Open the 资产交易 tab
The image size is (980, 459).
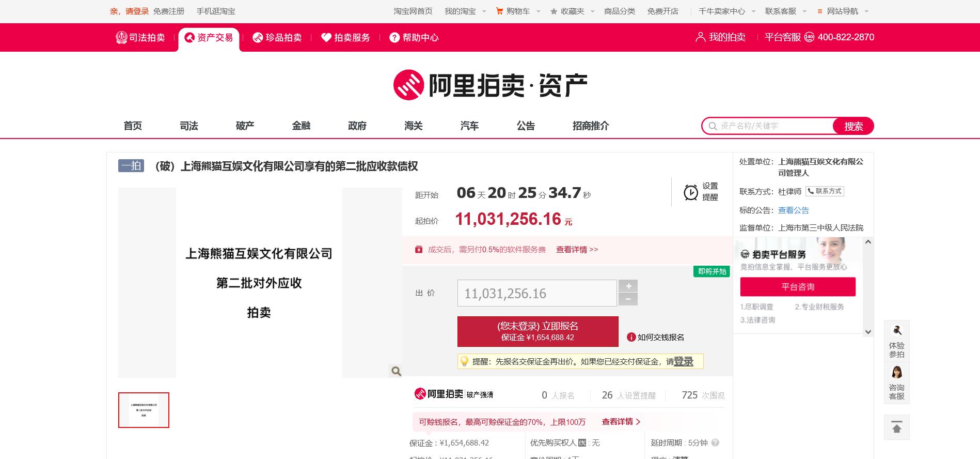[x=209, y=38]
